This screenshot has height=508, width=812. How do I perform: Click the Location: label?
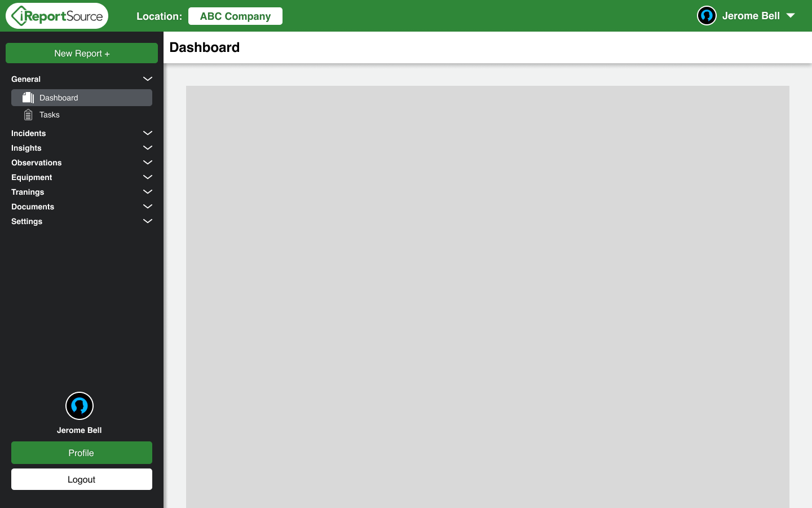coord(159,16)
